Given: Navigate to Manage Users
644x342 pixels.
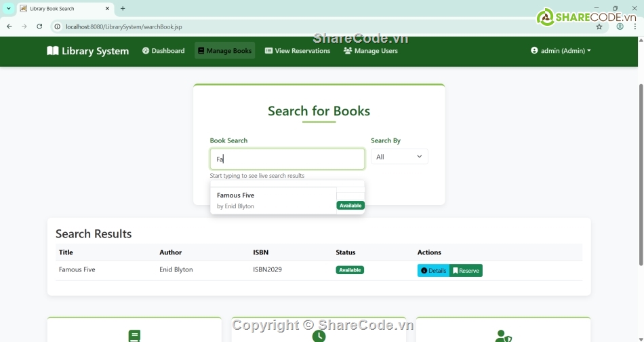Looking at the screenshot, I should 370,51.
